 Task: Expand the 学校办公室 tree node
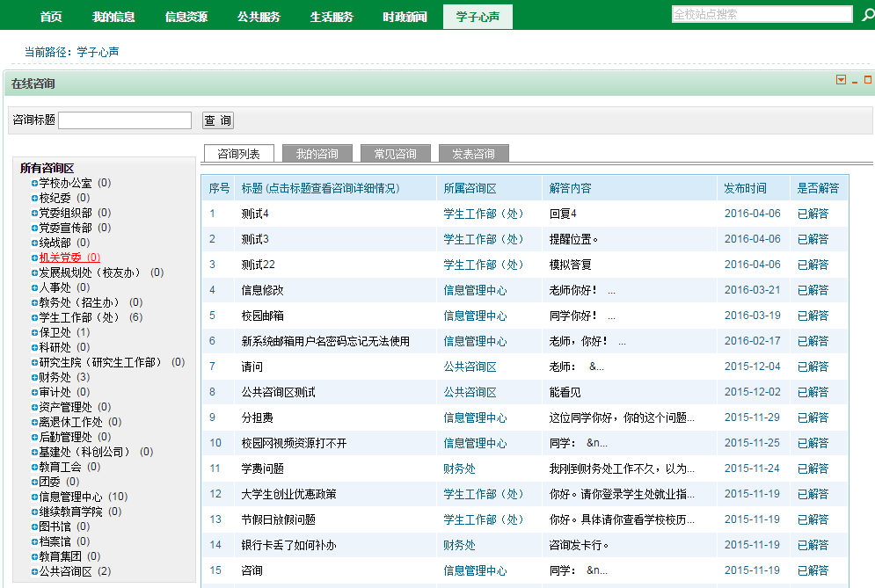(34, 183)
